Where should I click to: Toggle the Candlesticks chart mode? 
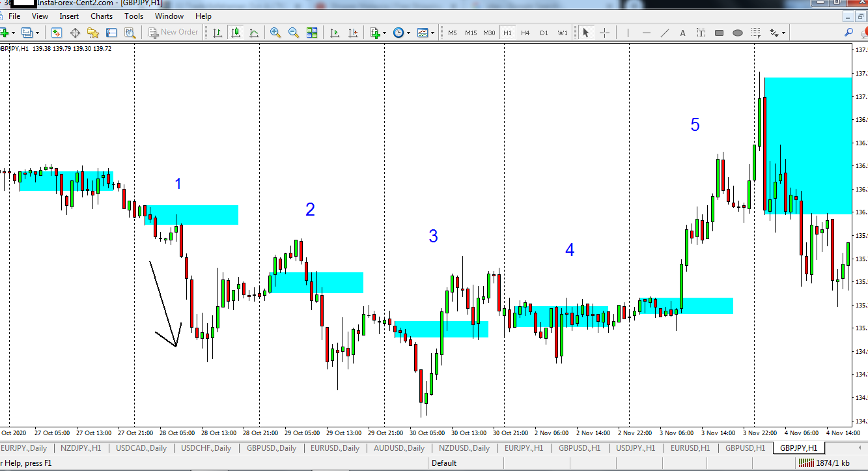(x=235, y=33)
